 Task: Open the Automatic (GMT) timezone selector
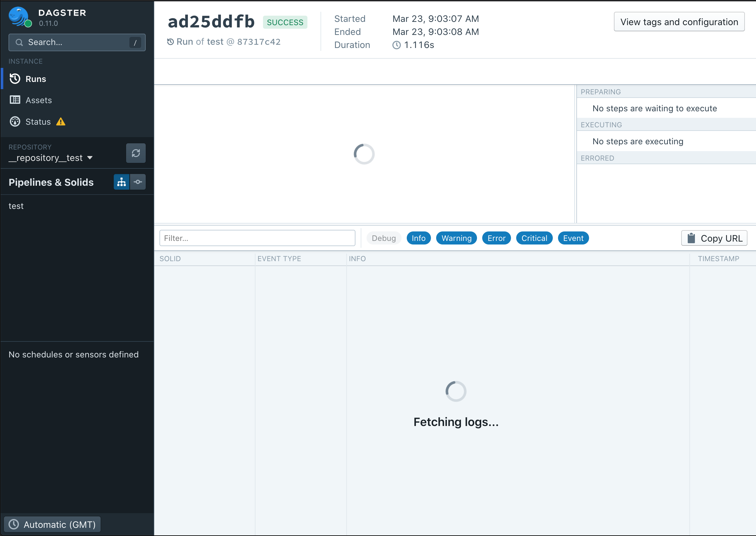point(52,525)
